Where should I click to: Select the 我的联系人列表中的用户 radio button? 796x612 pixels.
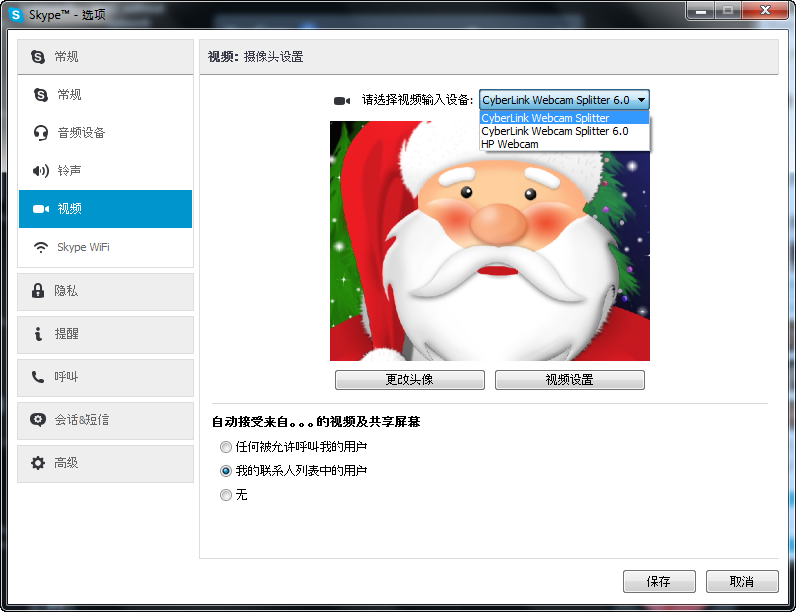(226, 471)
